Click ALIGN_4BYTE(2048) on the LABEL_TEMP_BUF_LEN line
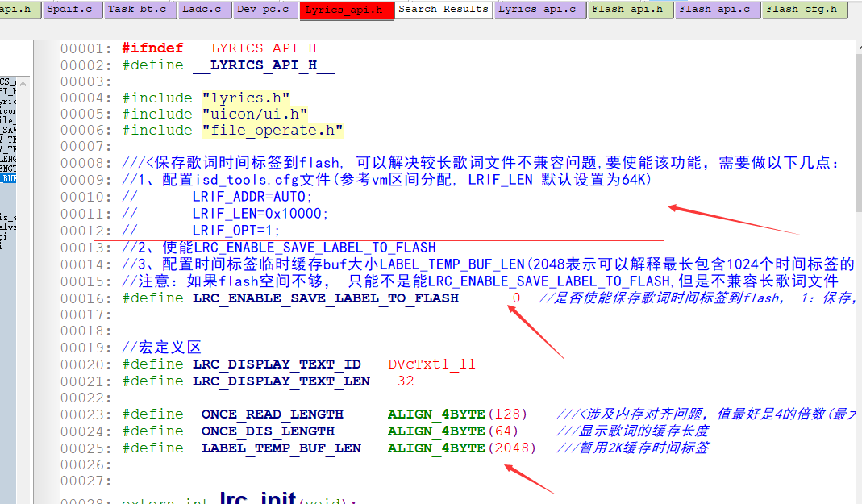Viewport: 862px width, 504px height. click(462, 448)
